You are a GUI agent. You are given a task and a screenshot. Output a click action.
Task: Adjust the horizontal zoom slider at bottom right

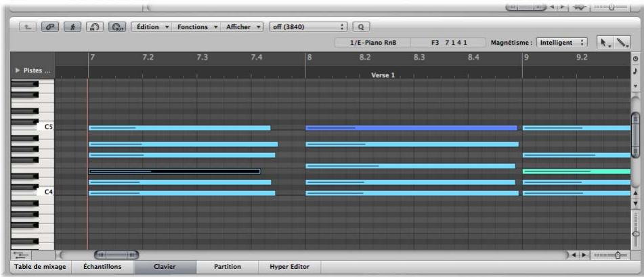[618, 255]
